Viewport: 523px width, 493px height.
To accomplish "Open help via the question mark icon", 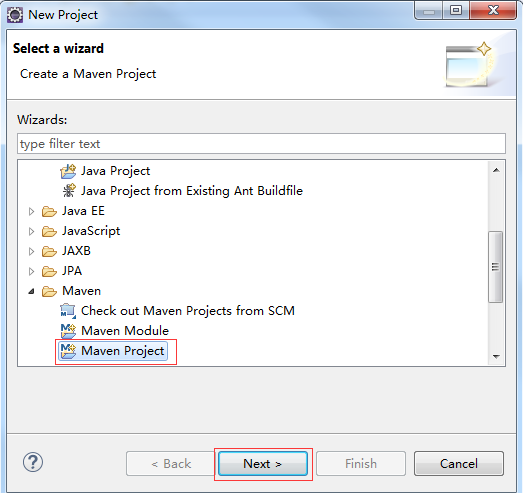I will tap(33, 462).
